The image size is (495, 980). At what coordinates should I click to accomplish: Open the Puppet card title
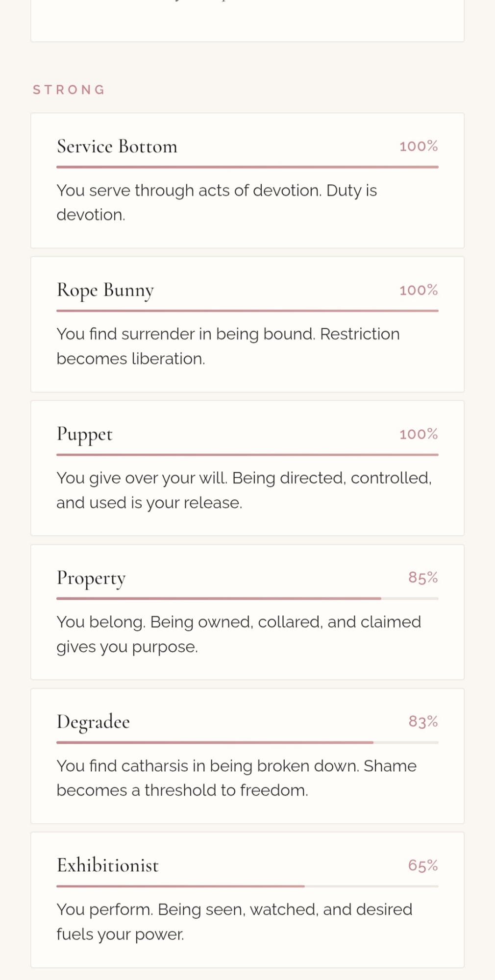[x=85, y=434]
